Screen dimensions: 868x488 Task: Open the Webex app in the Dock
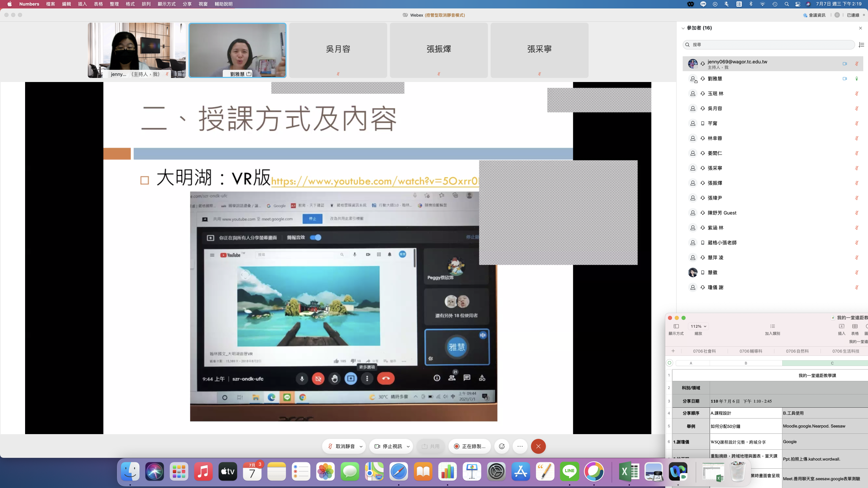coord(678,471)
